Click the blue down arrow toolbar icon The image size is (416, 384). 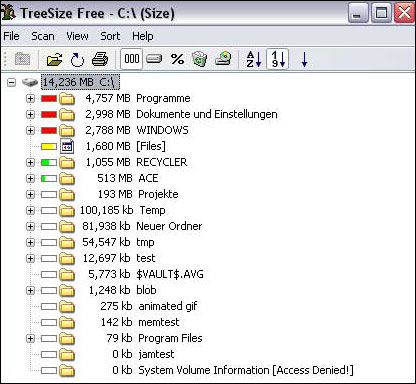[304, 60]
